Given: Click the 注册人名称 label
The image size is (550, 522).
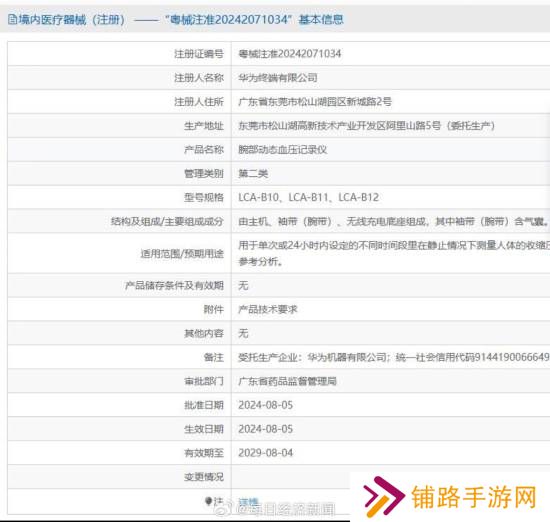Looking at the screenshot, I should [x=199, y=78].
